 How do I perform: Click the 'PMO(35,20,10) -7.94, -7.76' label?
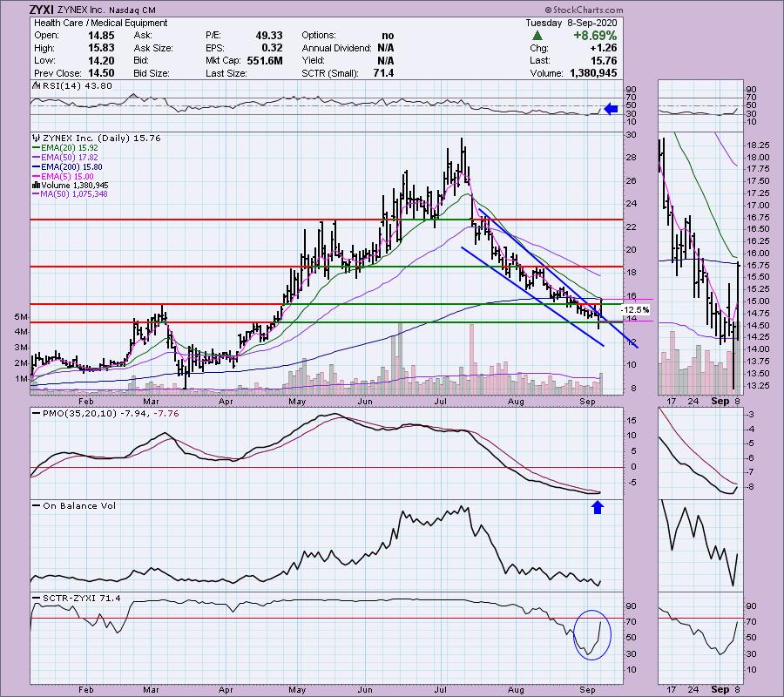[x=111, y=414]
